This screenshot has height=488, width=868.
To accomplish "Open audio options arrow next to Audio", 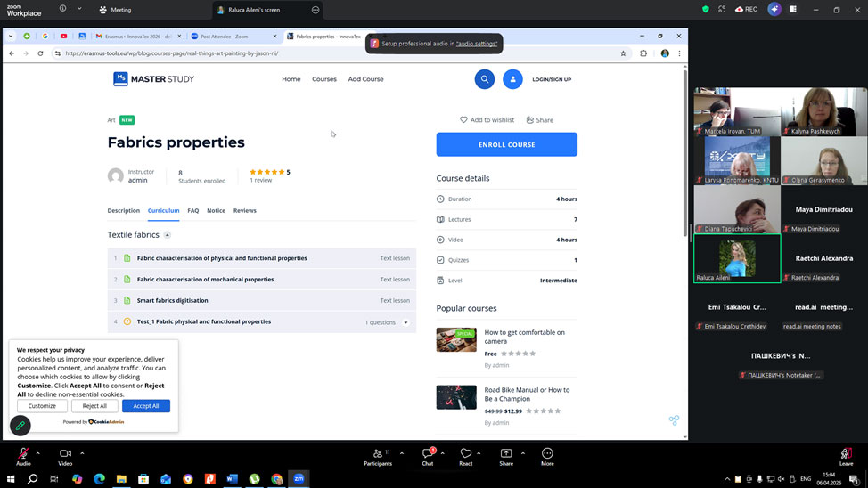I will pos(40,452).
